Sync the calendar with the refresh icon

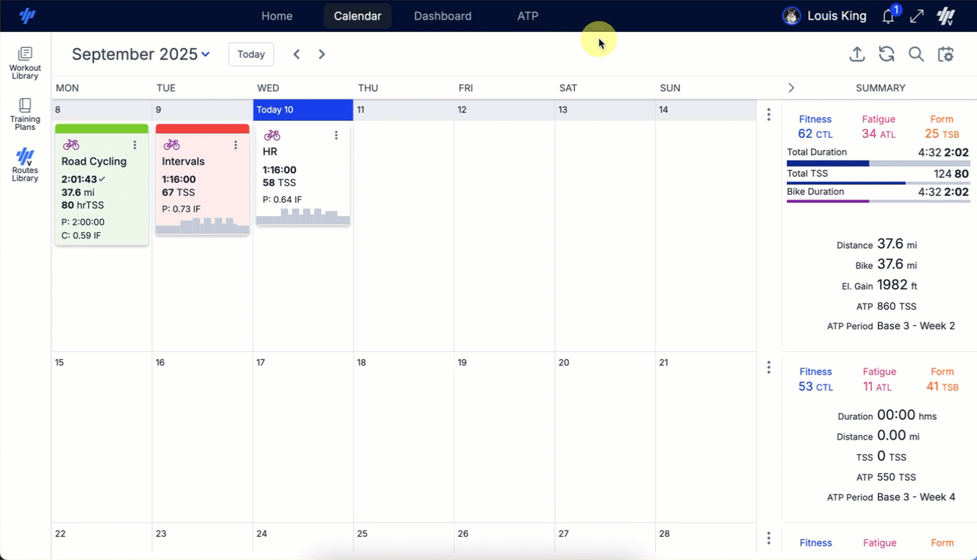click(886, 54)
